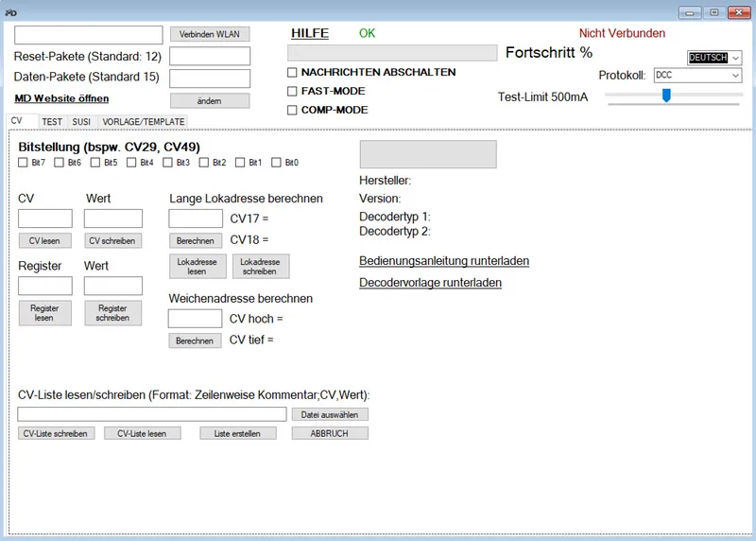Switch to the TEST tab
This screenshot has height=541, width=756.
click(x=52, y=122)
